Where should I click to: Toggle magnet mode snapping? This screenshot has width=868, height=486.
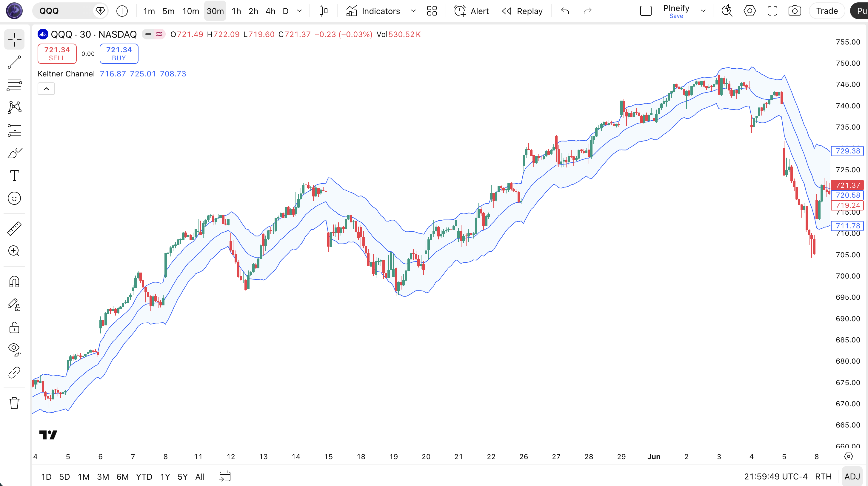pos(15,282)
